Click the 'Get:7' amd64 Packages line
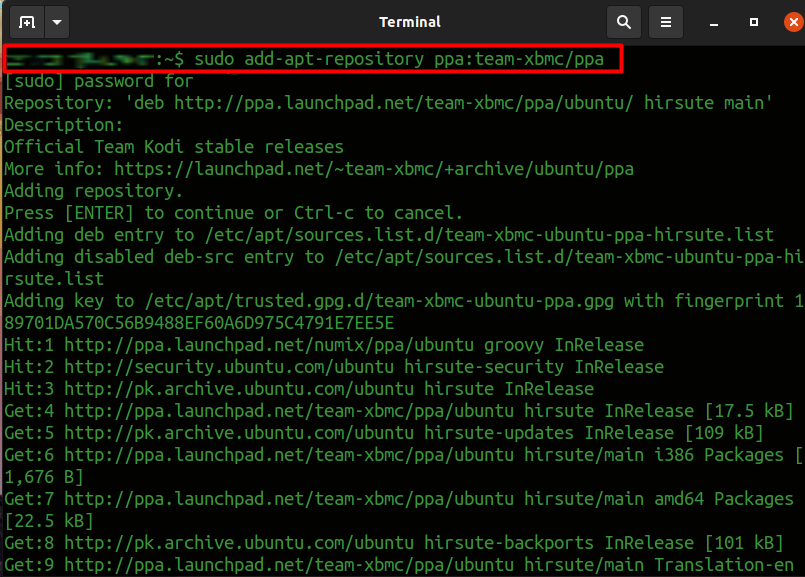Image resolution: width=805 pixels, height=577 pixels. 399,499
